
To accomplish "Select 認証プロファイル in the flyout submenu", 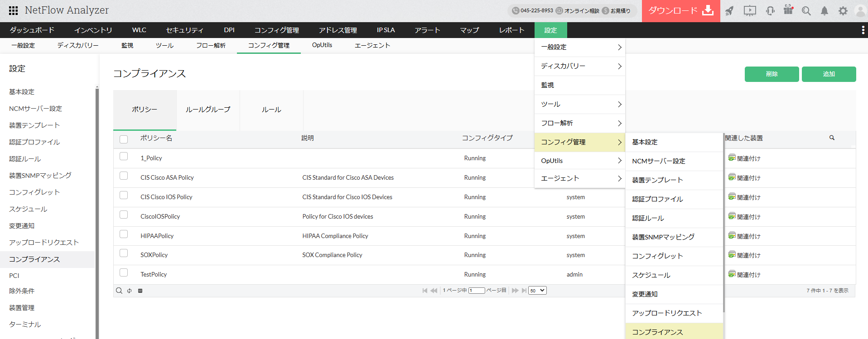I will [x=657, y=199].
